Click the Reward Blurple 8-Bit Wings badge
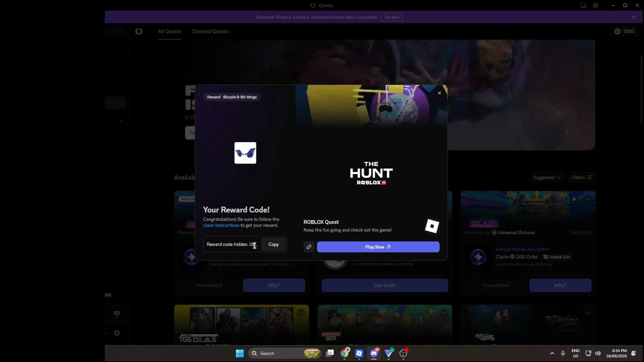 232,97
